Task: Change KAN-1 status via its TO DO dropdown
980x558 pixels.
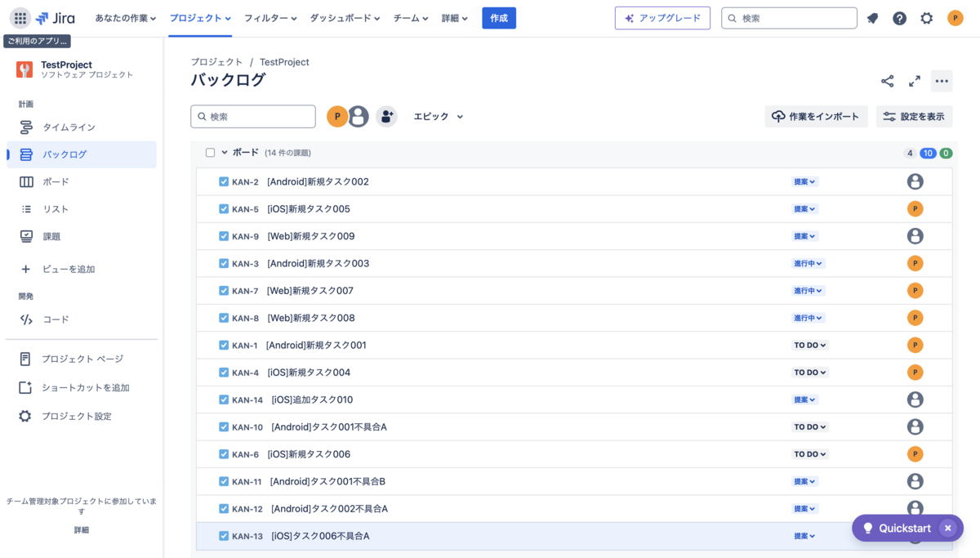Action: click(809, 345)
